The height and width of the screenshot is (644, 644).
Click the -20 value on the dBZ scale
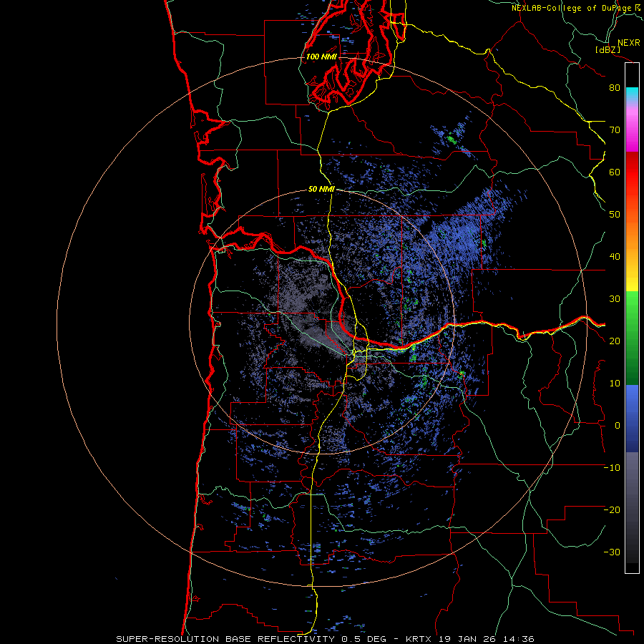click(x=612, y=510)
